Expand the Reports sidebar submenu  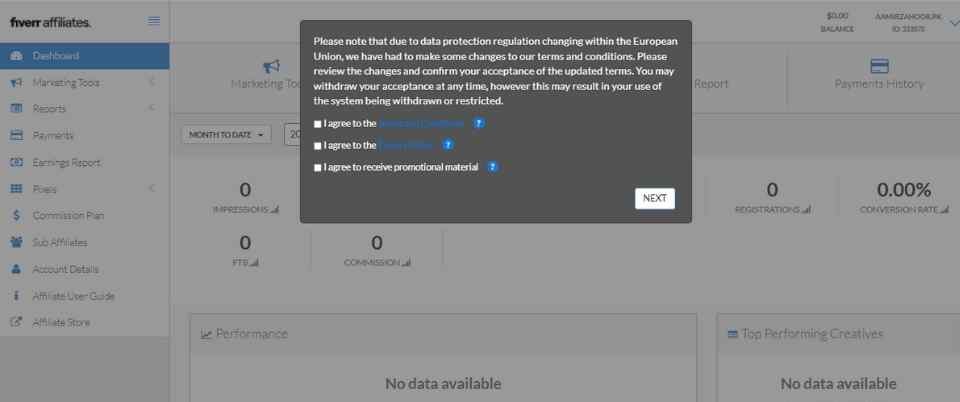click(x=84, y=109)
